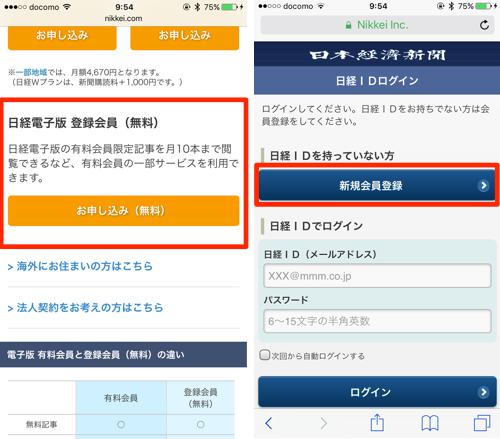Click the 日経IDログイン heading

377,81
